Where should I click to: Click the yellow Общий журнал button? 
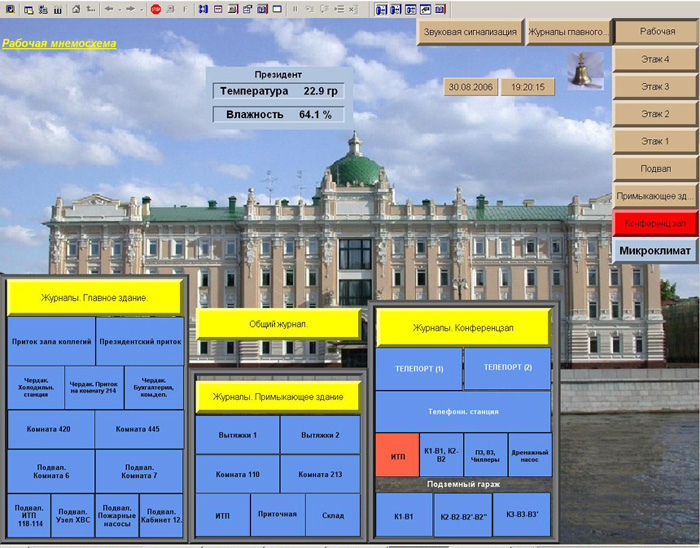pyautogui.click(x=277, y=324)
